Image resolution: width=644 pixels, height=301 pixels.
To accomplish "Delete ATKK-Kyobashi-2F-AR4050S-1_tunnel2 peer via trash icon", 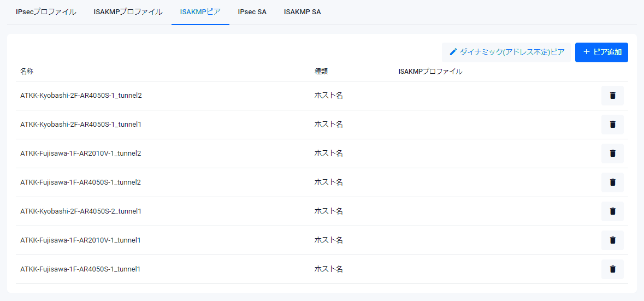I will click(x=612, y=96).
